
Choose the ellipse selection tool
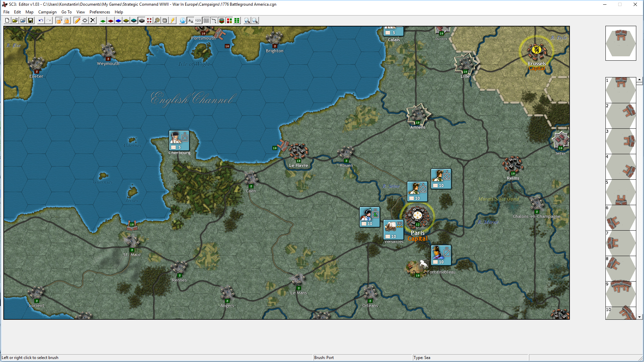coord(85,21)
